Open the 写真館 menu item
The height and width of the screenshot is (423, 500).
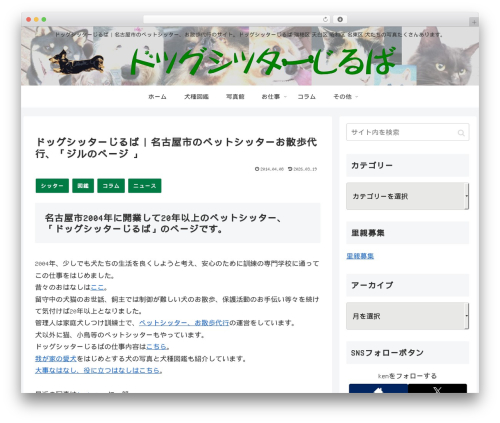click(x=235, y=97)
